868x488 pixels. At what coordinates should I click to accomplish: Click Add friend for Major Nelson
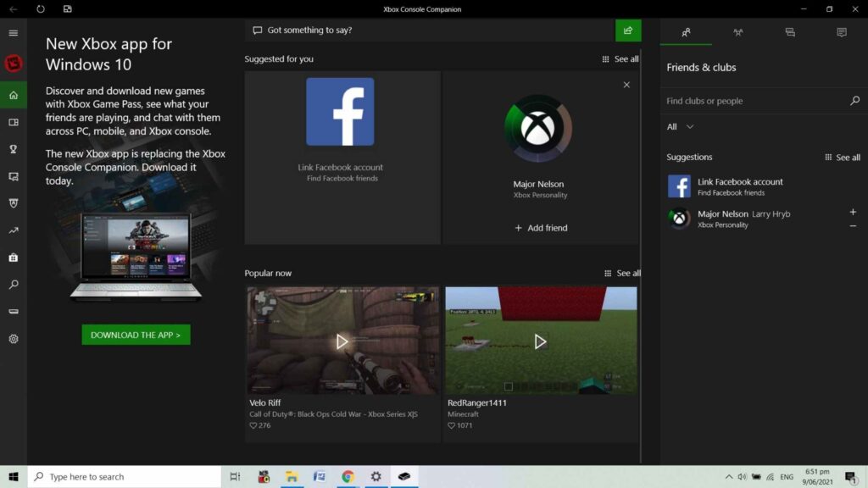pos(541,227)
